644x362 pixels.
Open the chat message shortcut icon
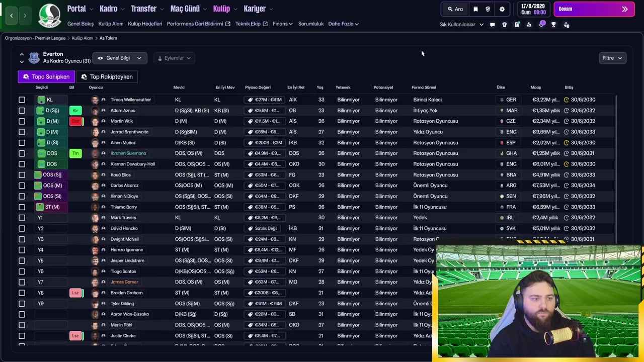pos(492,25)
